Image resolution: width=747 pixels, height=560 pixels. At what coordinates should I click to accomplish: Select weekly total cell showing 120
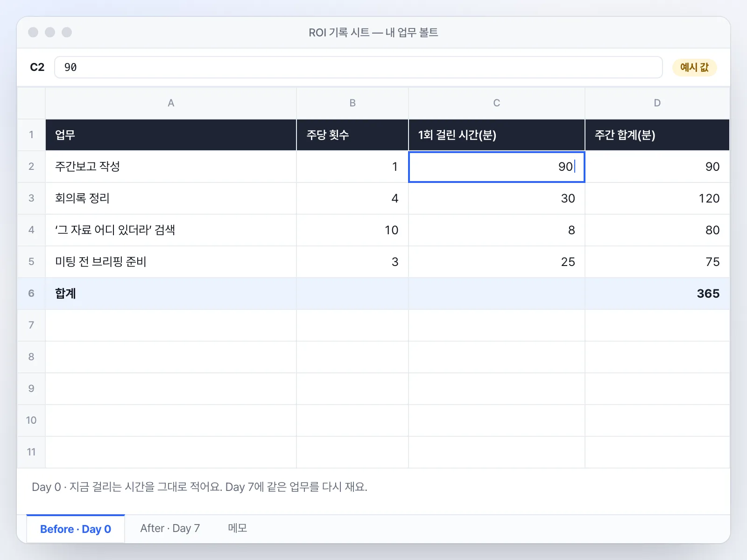[x=657, y=198]
